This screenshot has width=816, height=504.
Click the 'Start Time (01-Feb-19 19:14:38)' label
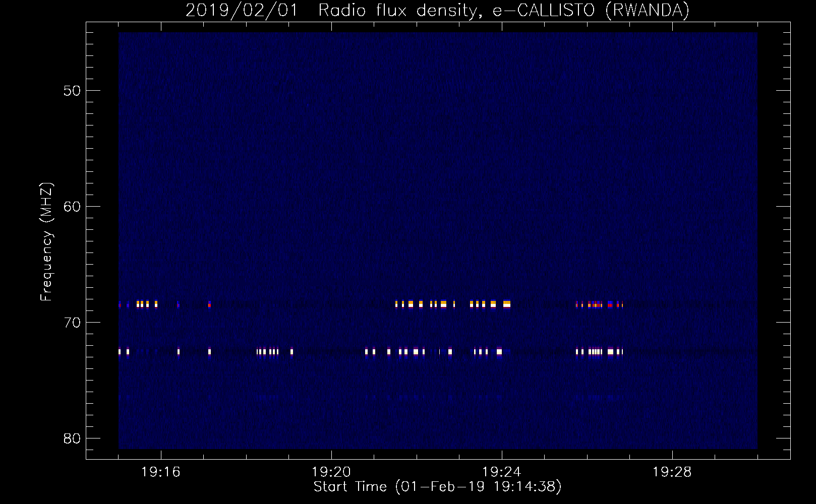437,486
